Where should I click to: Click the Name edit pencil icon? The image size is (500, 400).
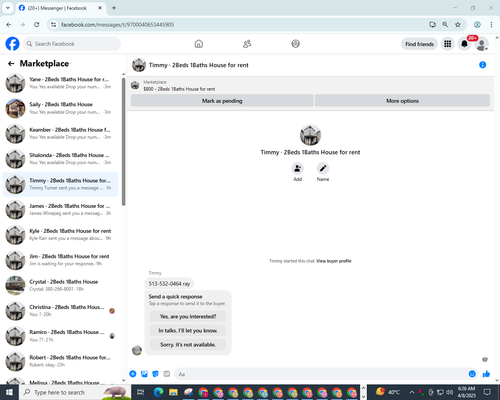click(323, 168)
